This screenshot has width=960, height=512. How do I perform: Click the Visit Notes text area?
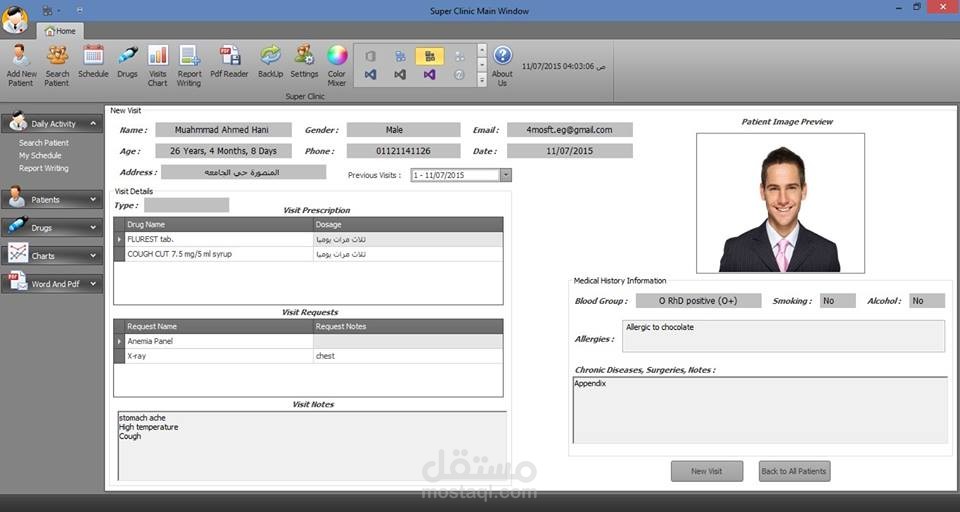[312, 446]
